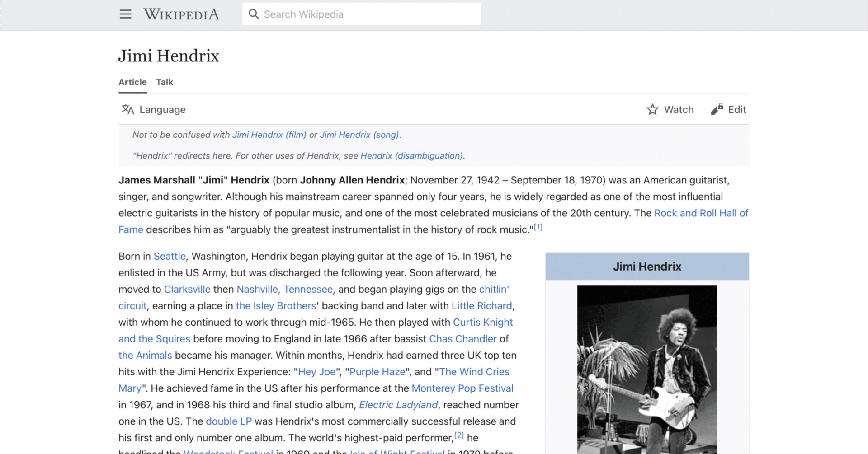Open the chitlin' circuit link
This screenshot has width=868, height=454.
click(x=494, y=289)
